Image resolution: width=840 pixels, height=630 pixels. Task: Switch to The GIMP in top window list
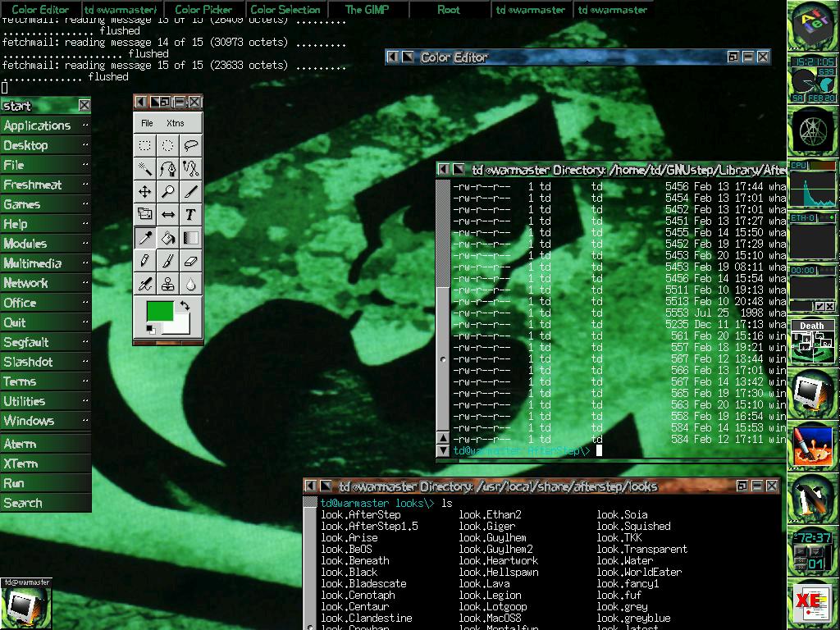point(367,10)
